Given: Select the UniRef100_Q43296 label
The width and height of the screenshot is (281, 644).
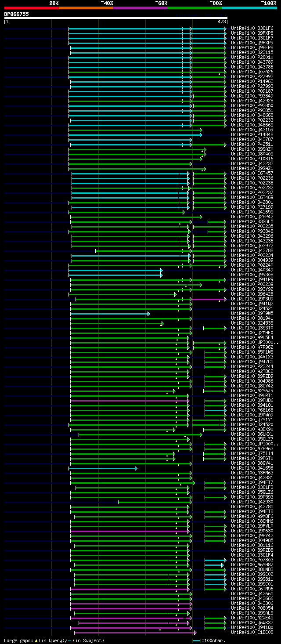Looking at the screenshot, I should tap(252, 236).
